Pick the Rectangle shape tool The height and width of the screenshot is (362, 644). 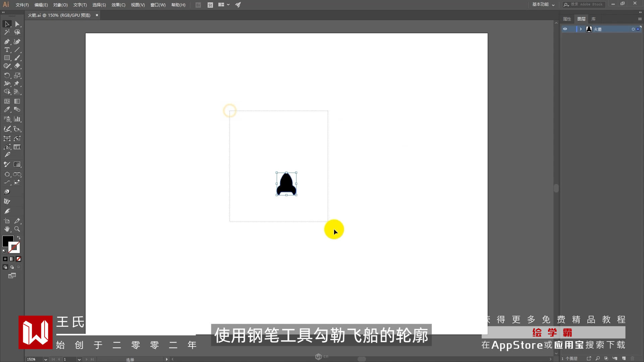7,58
